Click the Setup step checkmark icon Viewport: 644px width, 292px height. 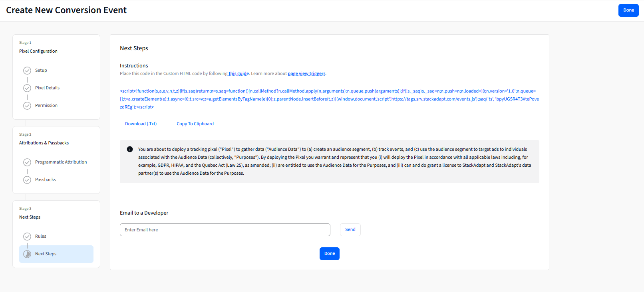pyautogui.click(x=27, y=71)
